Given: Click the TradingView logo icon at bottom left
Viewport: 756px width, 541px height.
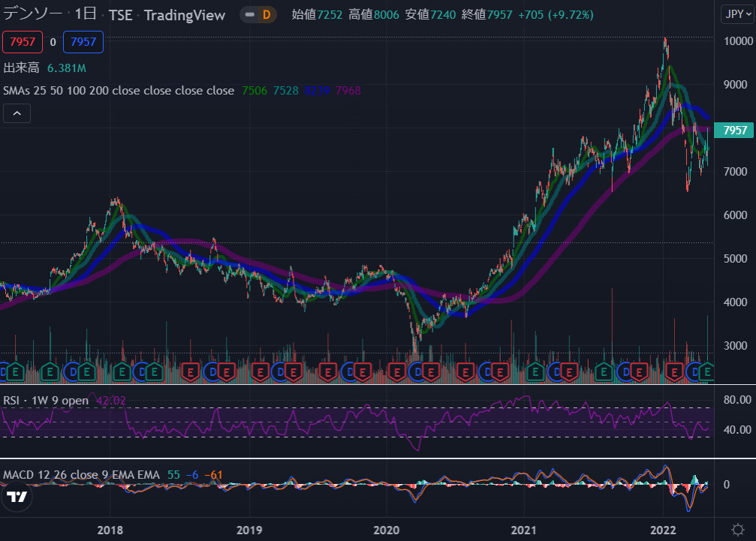Looking at the screenshot, I should pos(17,496).
